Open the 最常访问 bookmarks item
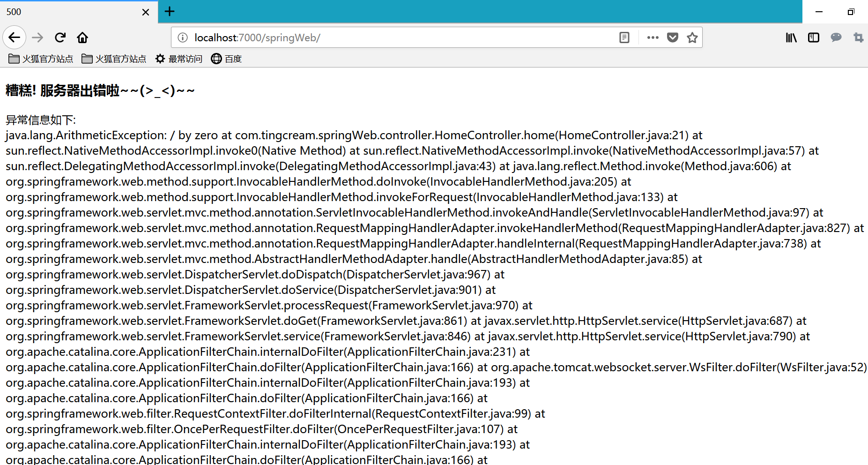868x465 pixels. (x=179, y=59)
